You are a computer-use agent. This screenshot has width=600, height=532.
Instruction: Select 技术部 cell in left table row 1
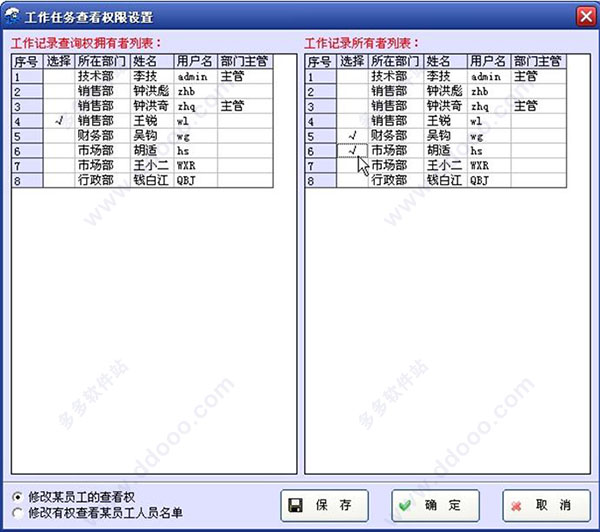103,77
